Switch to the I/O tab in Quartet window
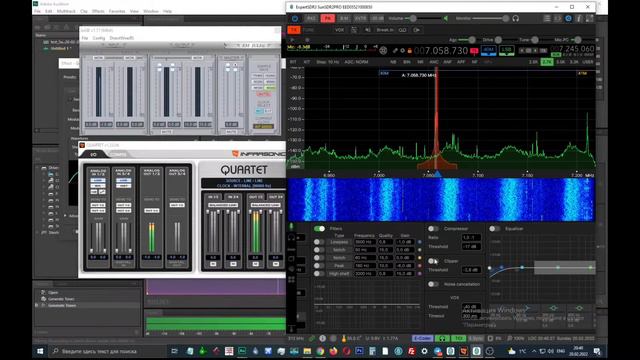The height and width of the screenshot is (360, 640). tap(93, 154)
